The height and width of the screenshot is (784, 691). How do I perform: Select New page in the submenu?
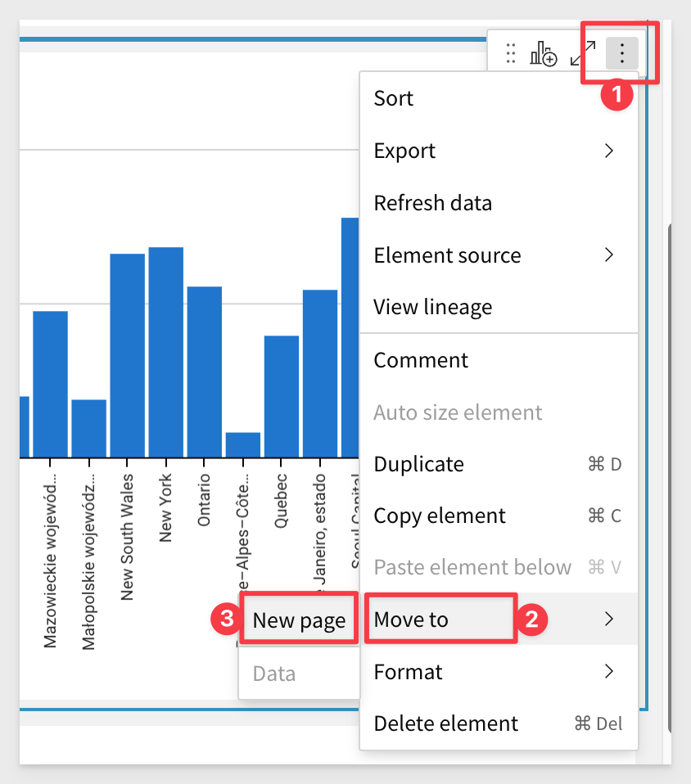pos(299,621)
